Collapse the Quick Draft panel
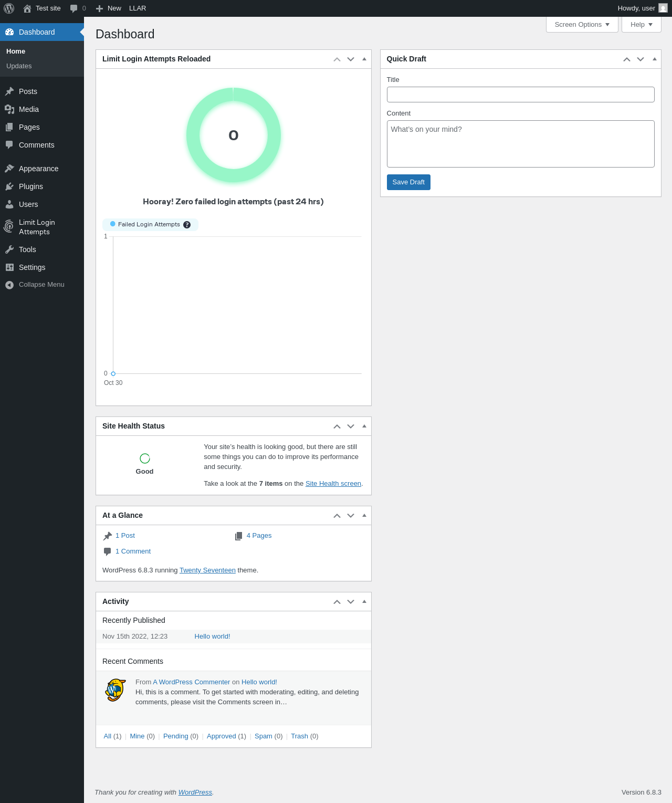 click(x=655, y=59)
